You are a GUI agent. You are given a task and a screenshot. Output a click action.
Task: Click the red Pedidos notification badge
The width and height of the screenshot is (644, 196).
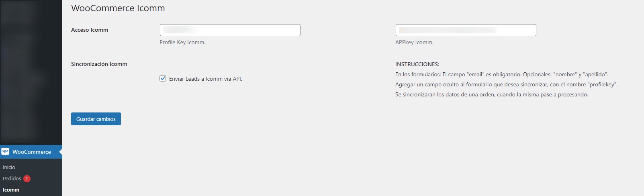point(27,179)
